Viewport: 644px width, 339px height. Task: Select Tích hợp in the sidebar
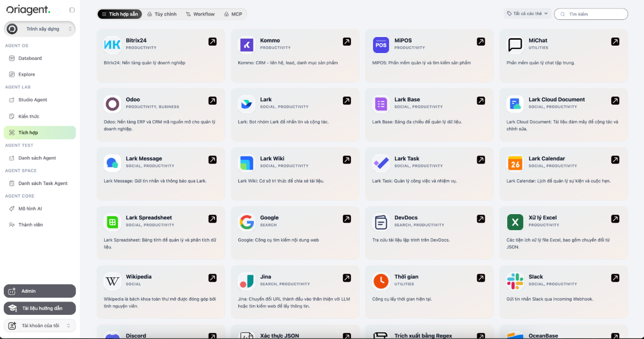[40, 132]
